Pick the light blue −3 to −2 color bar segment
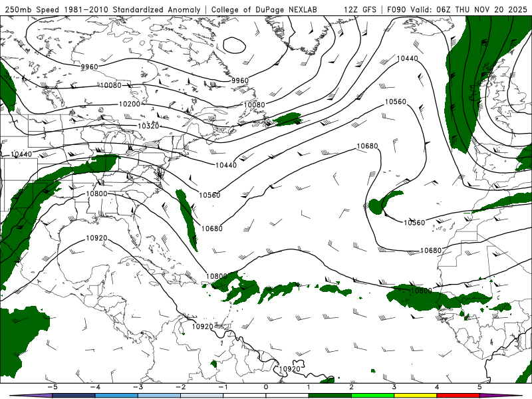 point(159,396)
